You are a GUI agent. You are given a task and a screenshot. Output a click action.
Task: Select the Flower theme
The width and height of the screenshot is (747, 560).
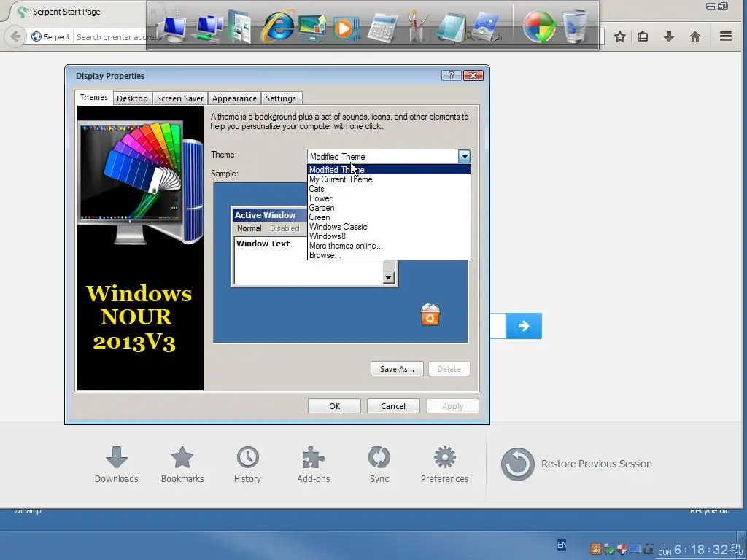coord(389,198)
